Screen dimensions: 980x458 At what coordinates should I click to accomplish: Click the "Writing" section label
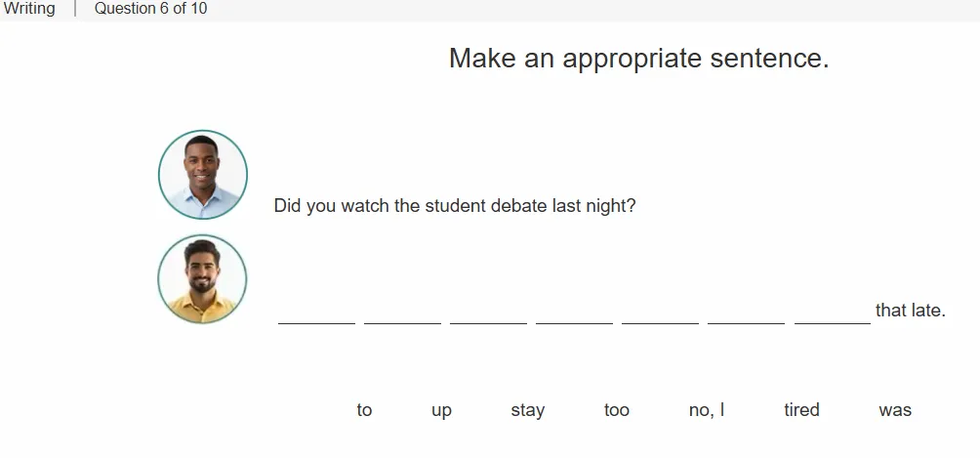(x=28, y=9)
